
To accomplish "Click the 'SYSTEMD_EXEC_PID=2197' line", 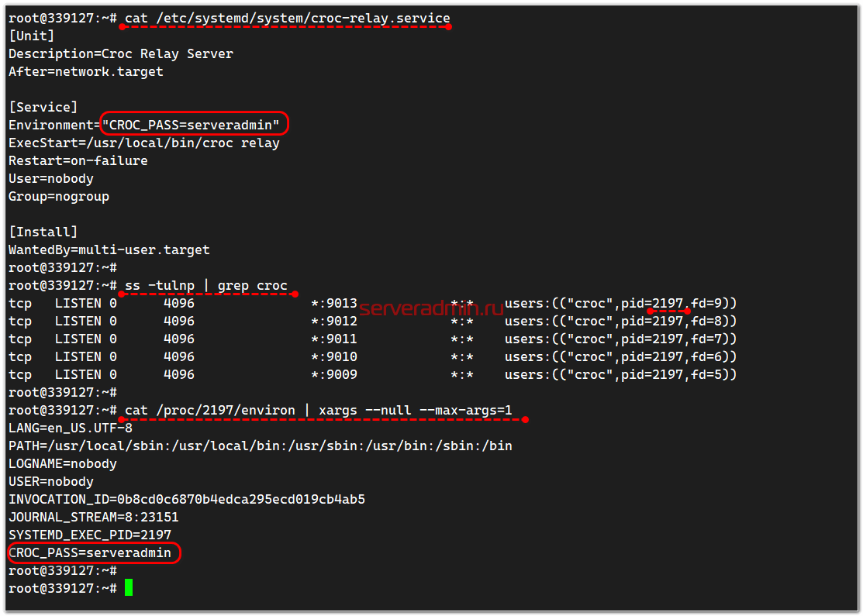I will [x=90, y=535].
